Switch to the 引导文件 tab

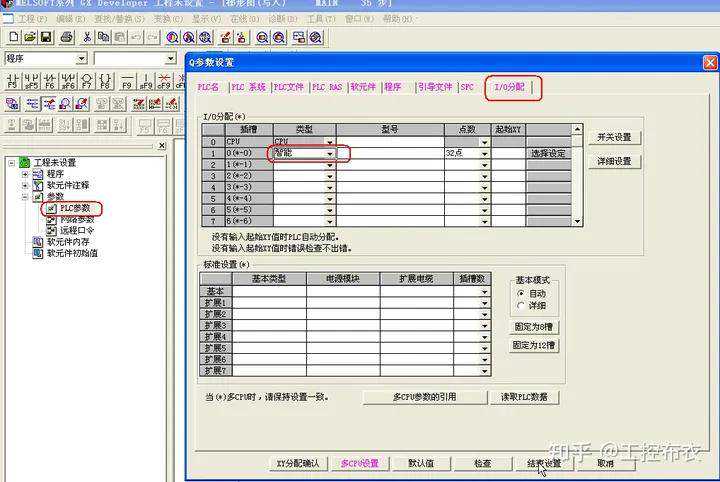[x=435, y=87]
